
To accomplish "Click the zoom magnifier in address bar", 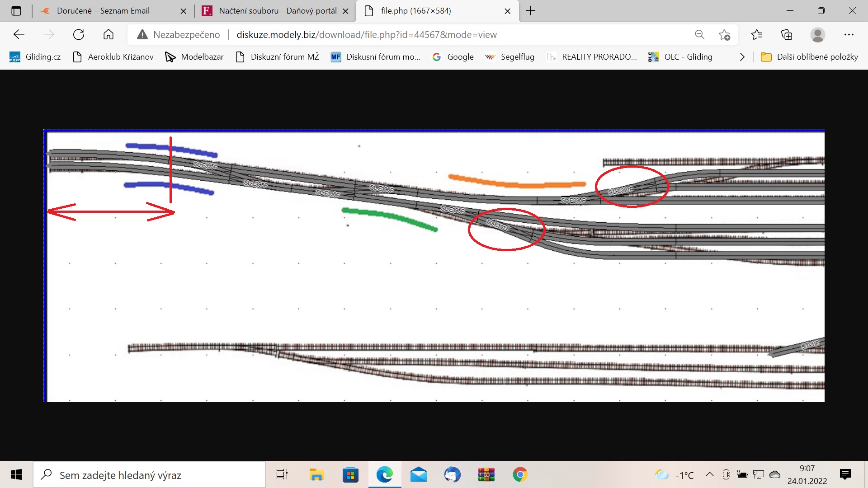I will point(699,35).
